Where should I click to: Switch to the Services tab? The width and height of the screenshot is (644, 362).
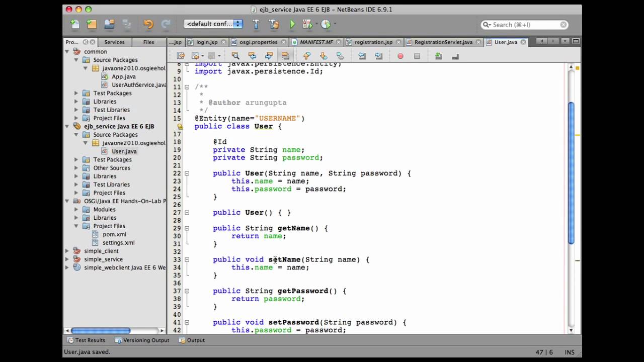(114, 42)
